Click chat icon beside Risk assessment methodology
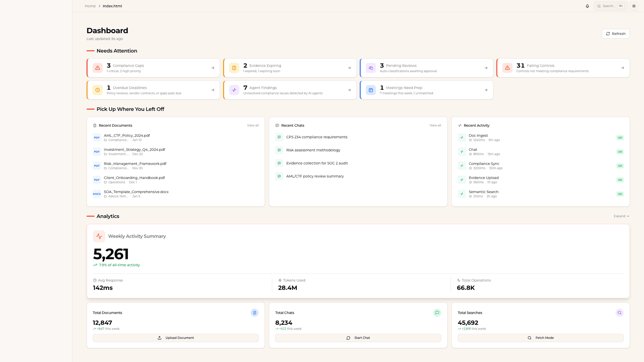 (279, 150)
